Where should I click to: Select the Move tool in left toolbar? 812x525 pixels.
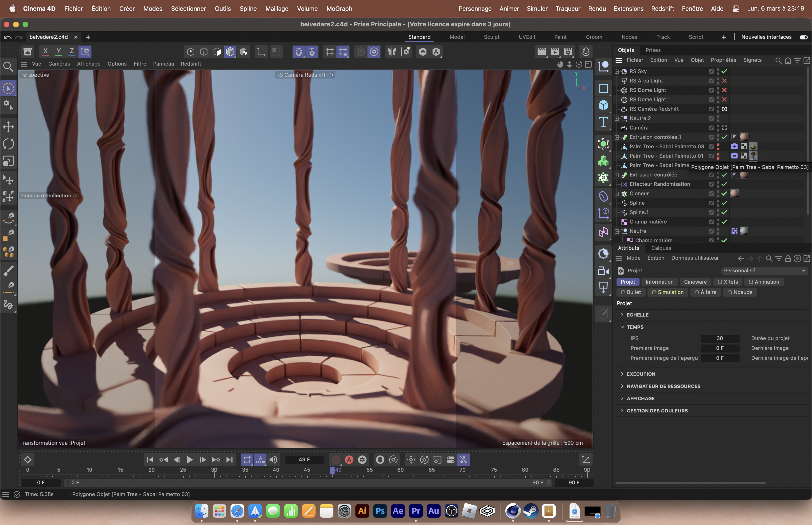[8, 127]
